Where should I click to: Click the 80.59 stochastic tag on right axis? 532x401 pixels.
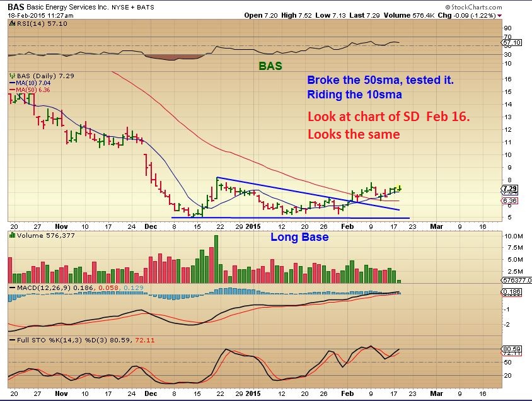click(512, 349)
